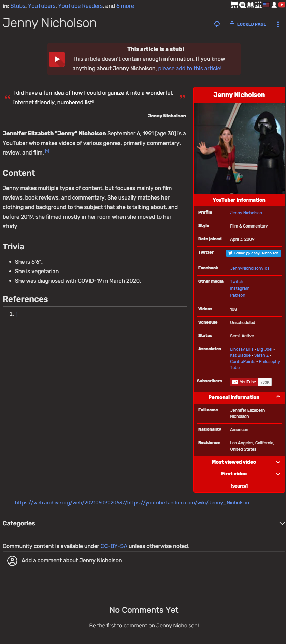Image resolution: width=286 pixels, height=644 pixels.
Task: Click the American flag category icon
Action: [266, 5]
